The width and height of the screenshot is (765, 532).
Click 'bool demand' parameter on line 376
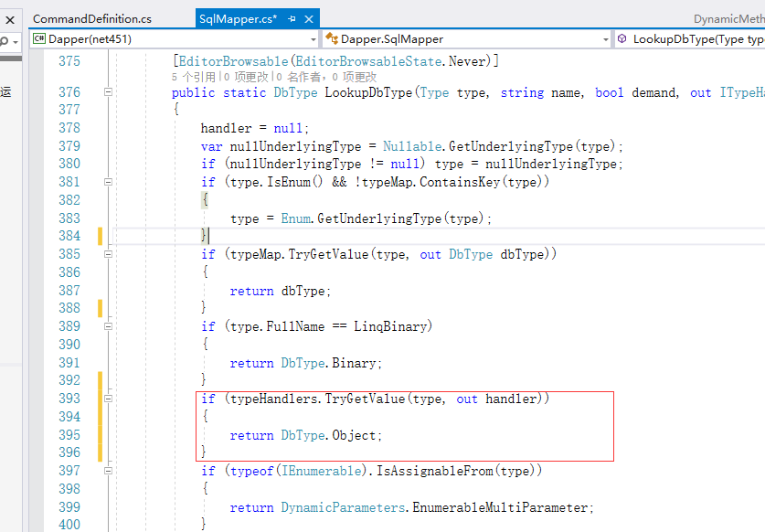click(635, 92)
